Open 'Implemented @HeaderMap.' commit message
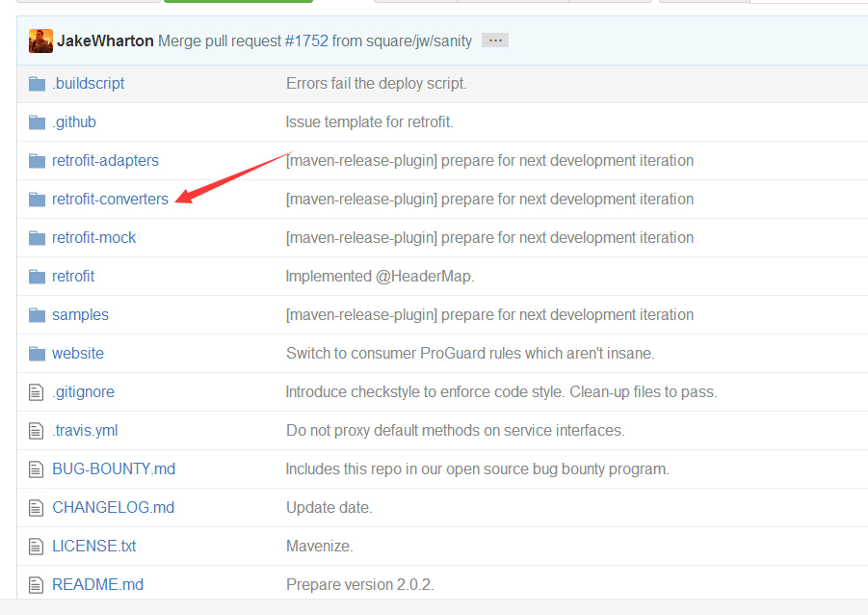Screen dimensions: 868x615 tap(381, 276)
